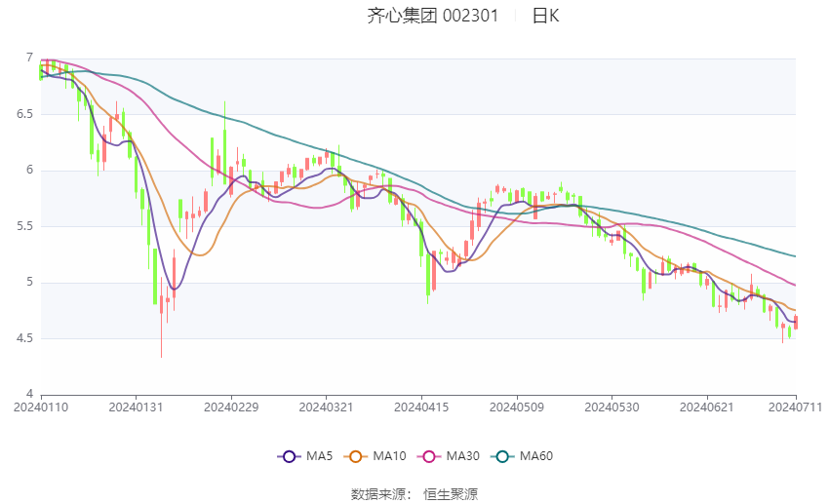Toggle the MA5 series via its text label

point(320,456)
